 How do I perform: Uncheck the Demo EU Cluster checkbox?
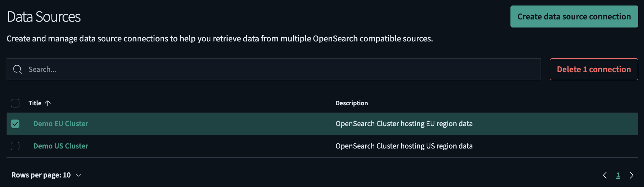click(15, 124)
